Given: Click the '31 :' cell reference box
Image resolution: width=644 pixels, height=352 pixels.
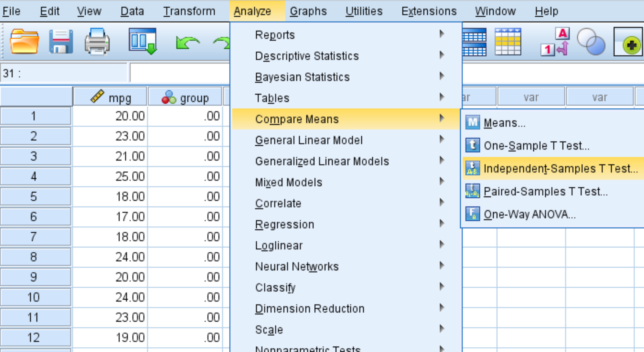Looking at the screenshot, I should 64,73.
